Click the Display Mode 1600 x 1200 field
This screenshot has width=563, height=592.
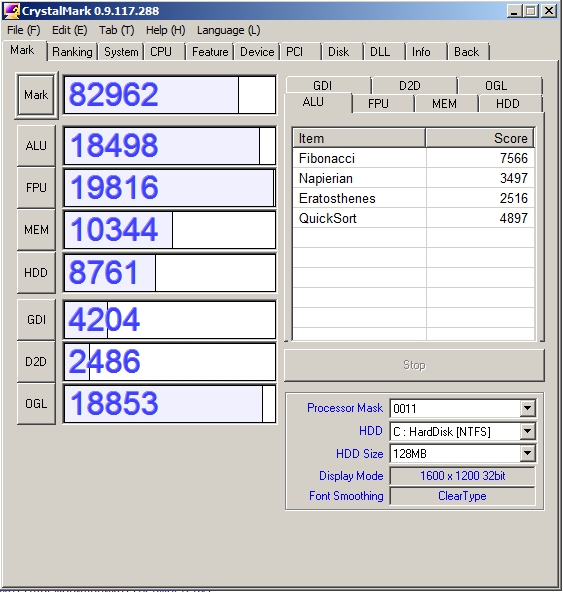point(462,476)
